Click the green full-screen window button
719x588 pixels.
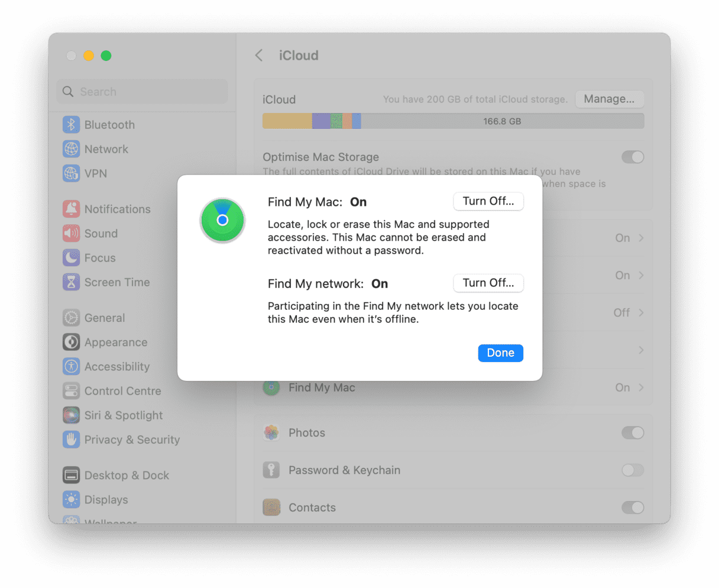coord(106,56)
